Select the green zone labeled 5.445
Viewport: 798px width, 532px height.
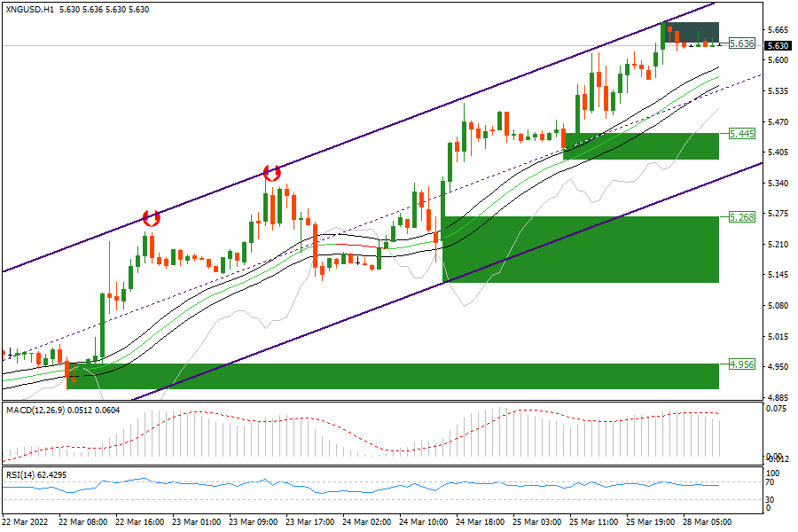(640, 146)
